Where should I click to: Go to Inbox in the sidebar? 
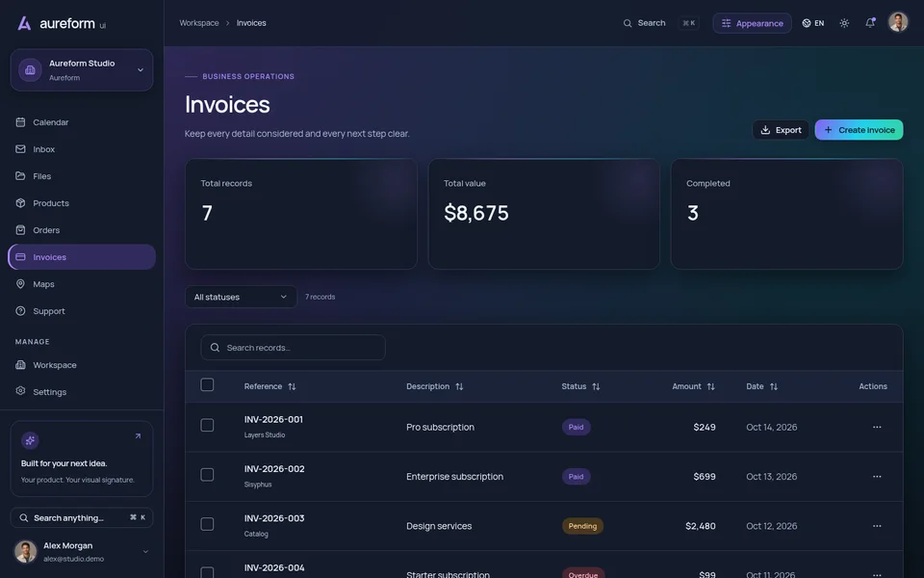(81, 150)
